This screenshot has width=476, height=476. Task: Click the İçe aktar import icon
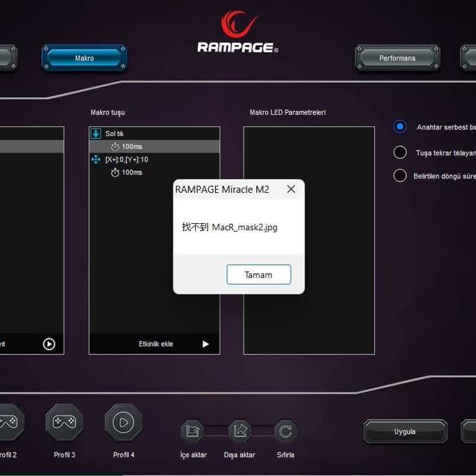193,431
